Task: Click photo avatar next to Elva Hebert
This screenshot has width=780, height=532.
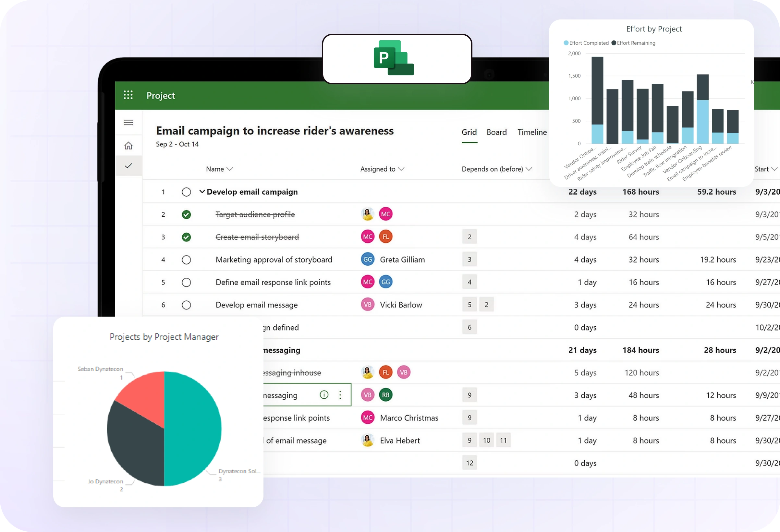Action: click(x=368, y=441)
